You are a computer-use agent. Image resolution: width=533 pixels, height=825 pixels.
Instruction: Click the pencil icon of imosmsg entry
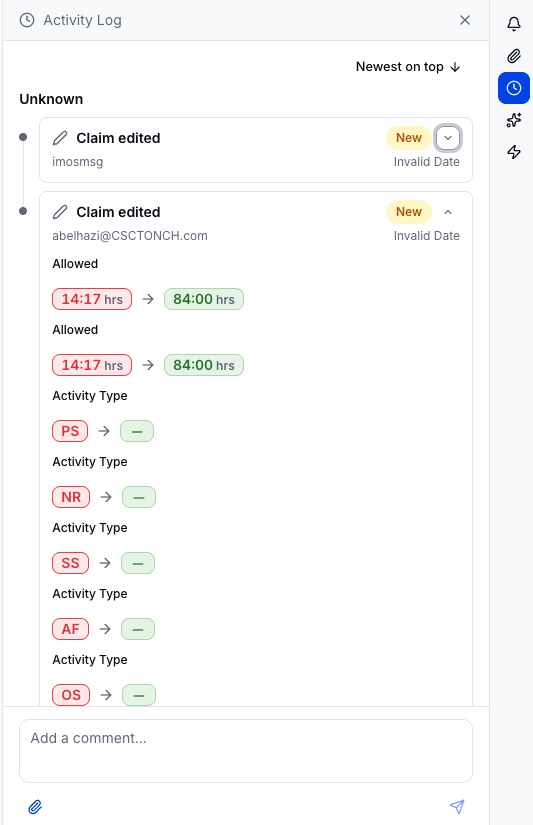click(x=60, y=138)
